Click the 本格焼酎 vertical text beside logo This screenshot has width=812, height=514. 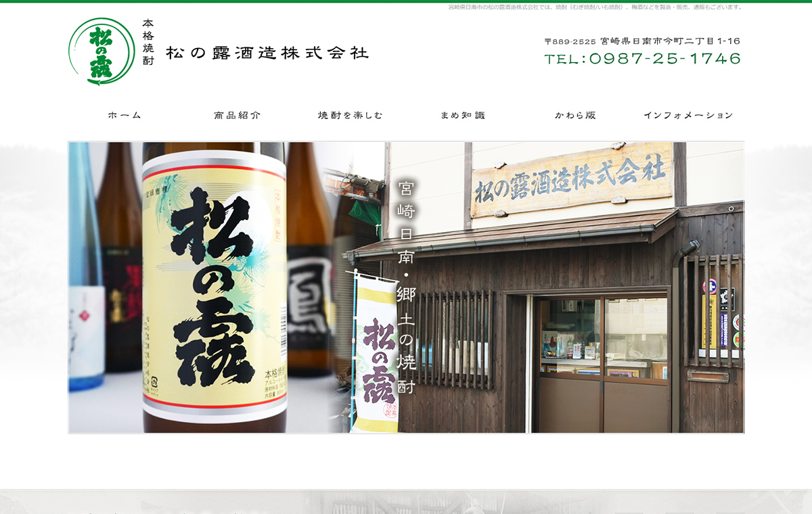148,42
